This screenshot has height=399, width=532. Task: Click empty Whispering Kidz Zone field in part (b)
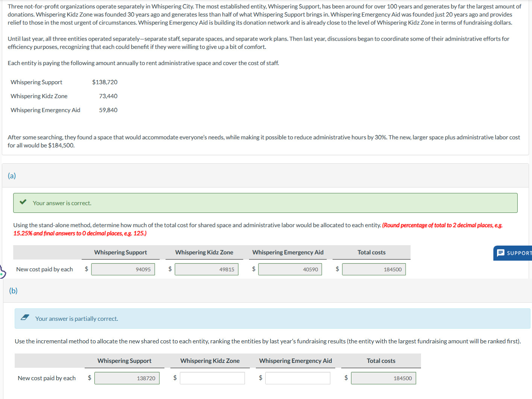click(212, 378)
